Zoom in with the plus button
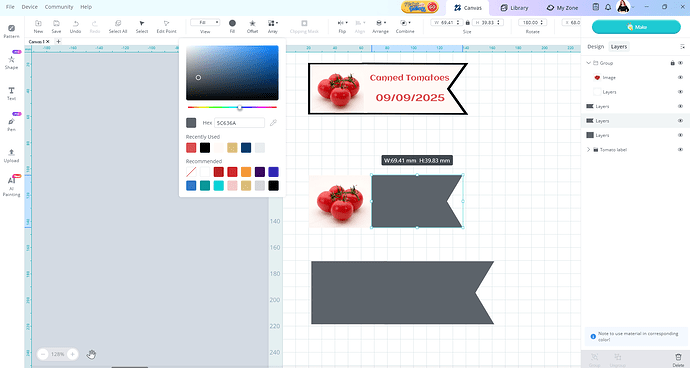The width and height of the screenshot is (690, 368). tap(73, 354)
